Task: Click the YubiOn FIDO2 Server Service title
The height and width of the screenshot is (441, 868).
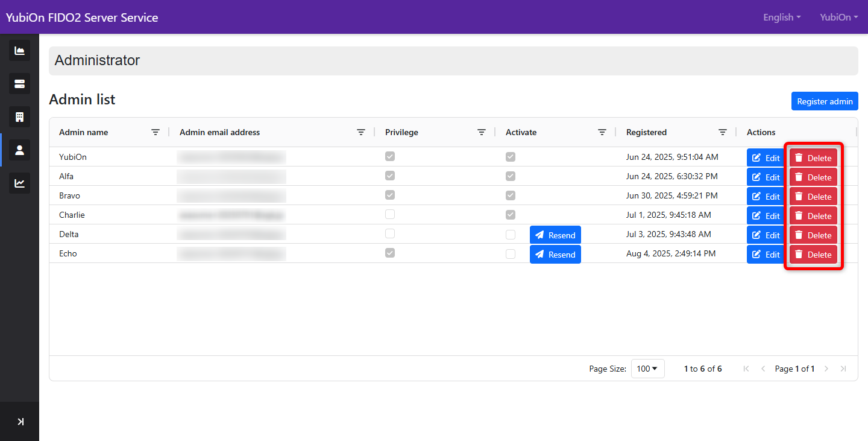Action: 82,17
